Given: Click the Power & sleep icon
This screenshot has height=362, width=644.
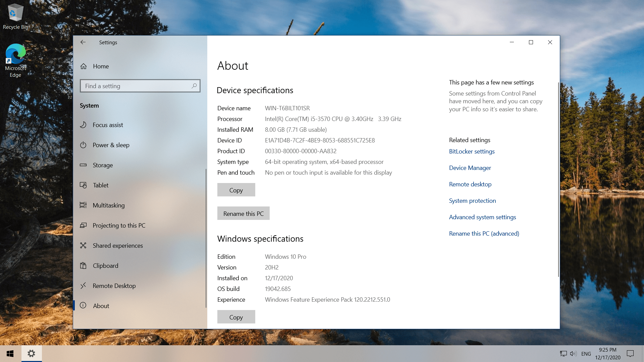Looking at the screenshot, I should (83, 145).
